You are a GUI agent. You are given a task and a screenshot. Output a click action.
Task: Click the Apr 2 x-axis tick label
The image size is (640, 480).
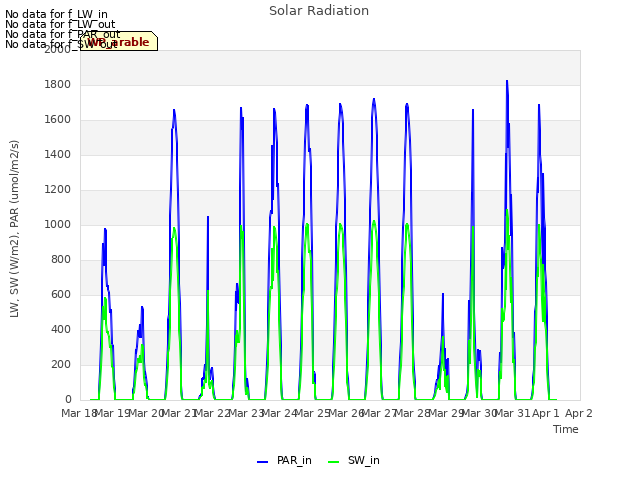(x=579, y=413)
